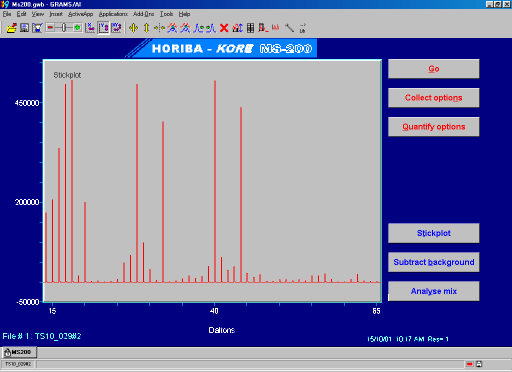Click the date and time stamp text
This screenshot has width=512, height=372.
click(408, 339)
